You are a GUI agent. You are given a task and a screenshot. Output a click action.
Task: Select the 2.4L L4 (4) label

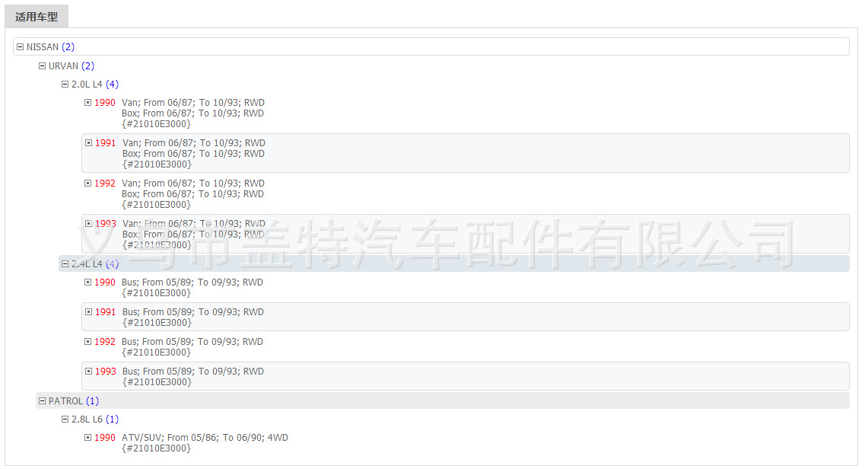(x=95, y=264)
